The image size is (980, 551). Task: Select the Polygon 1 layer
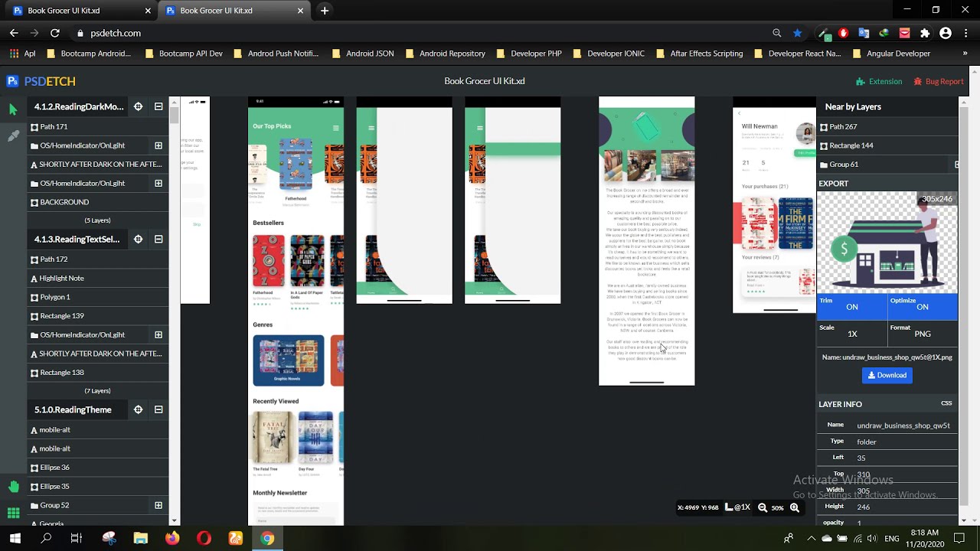(x=96, y=297)
